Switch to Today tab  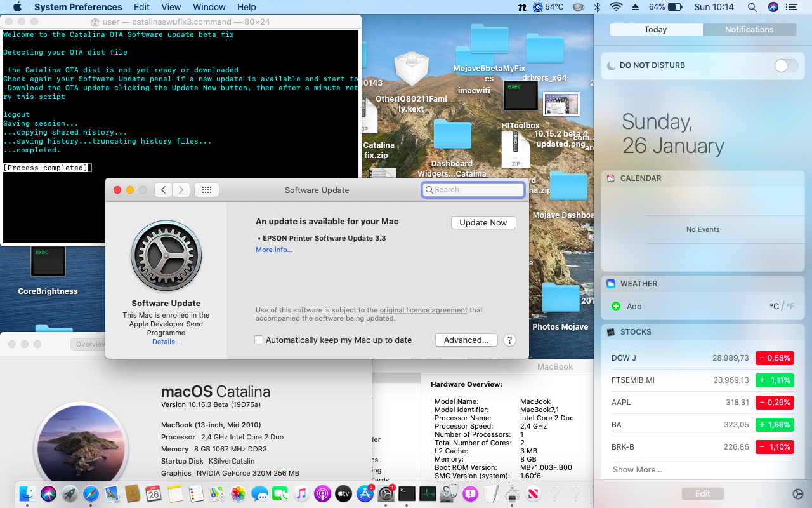(x=655, y=29)
